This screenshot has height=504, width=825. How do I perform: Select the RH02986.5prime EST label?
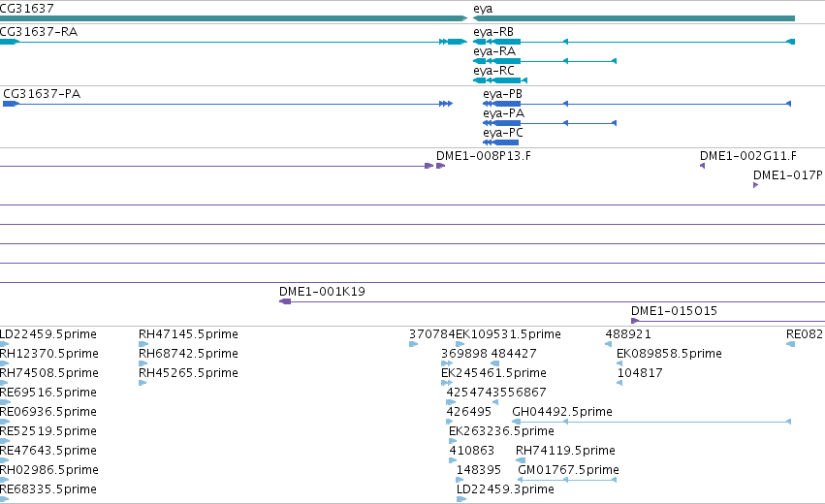click(x=48, y=470)
